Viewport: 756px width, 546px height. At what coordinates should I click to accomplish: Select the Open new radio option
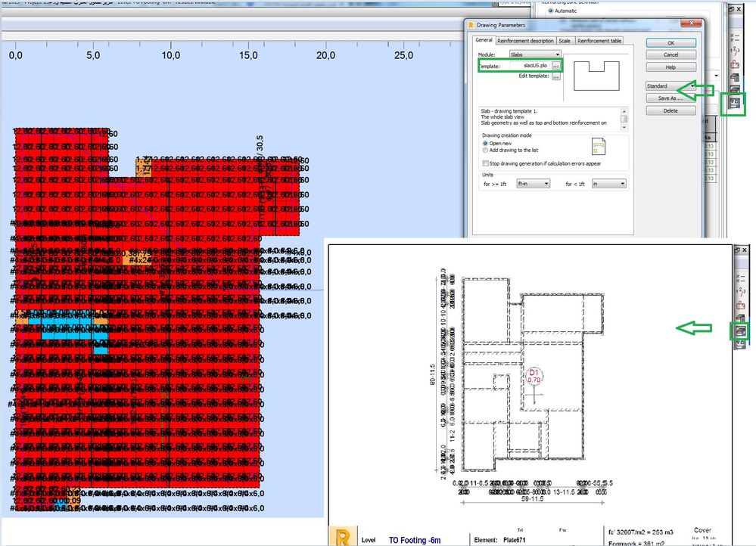485,143
